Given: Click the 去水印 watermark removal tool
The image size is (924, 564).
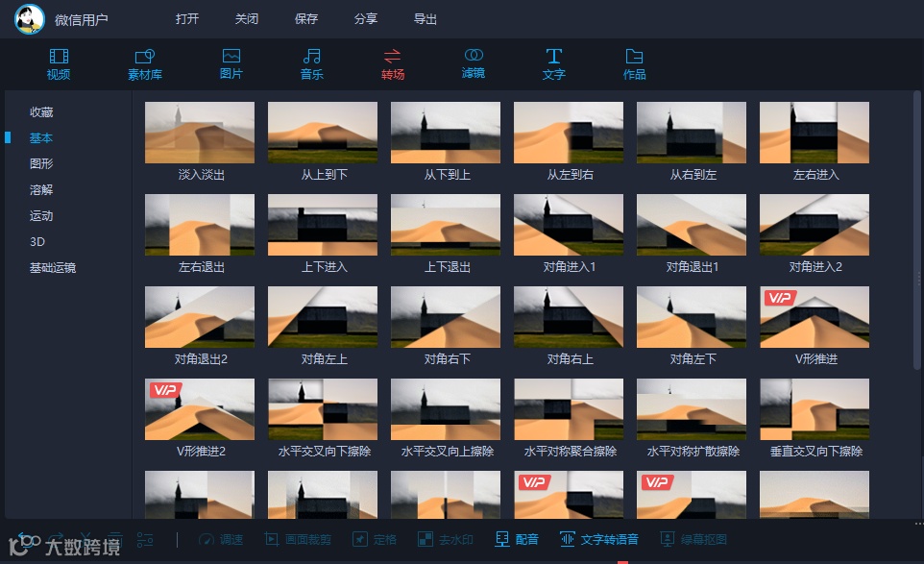Looking at the screenshot, I should coord(446,539).
